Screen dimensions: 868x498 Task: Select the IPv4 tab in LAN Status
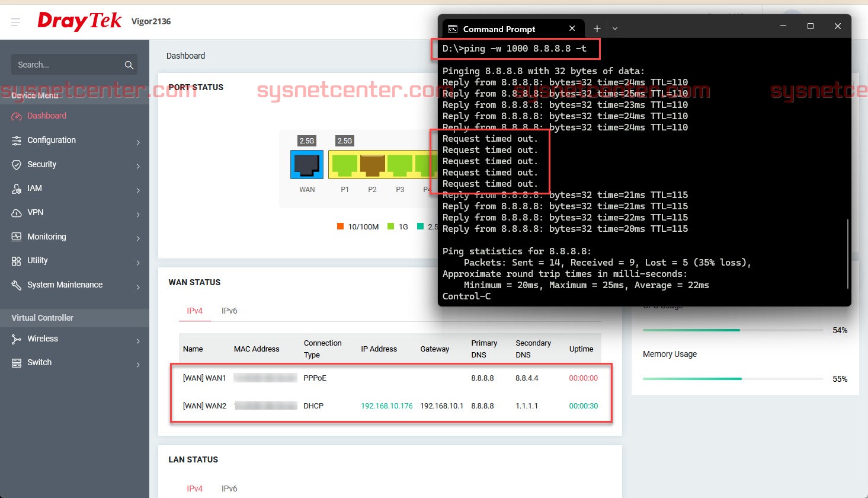coord(195,489)
